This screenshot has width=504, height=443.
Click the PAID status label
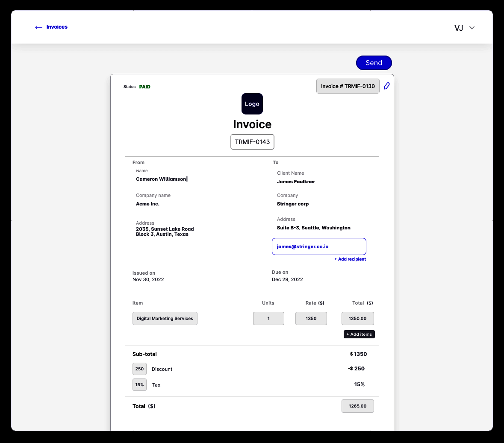(x=144, y=87)
